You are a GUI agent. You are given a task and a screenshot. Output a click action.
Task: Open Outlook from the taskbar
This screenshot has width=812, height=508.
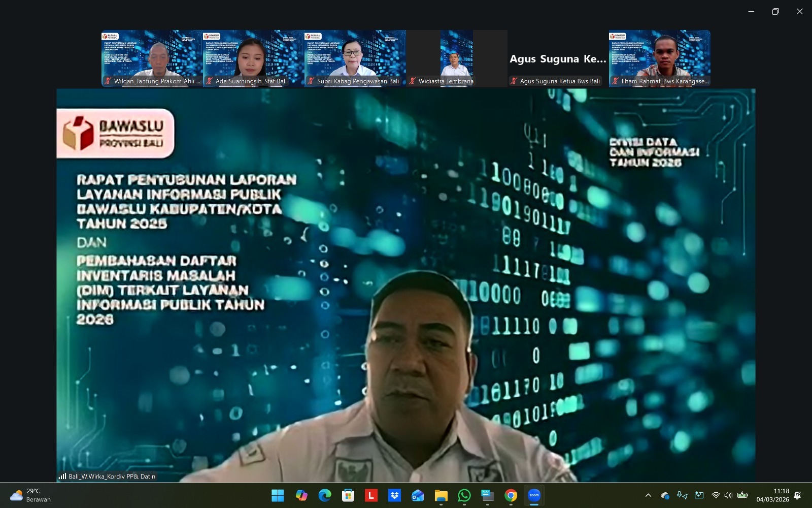click(417, 495)
